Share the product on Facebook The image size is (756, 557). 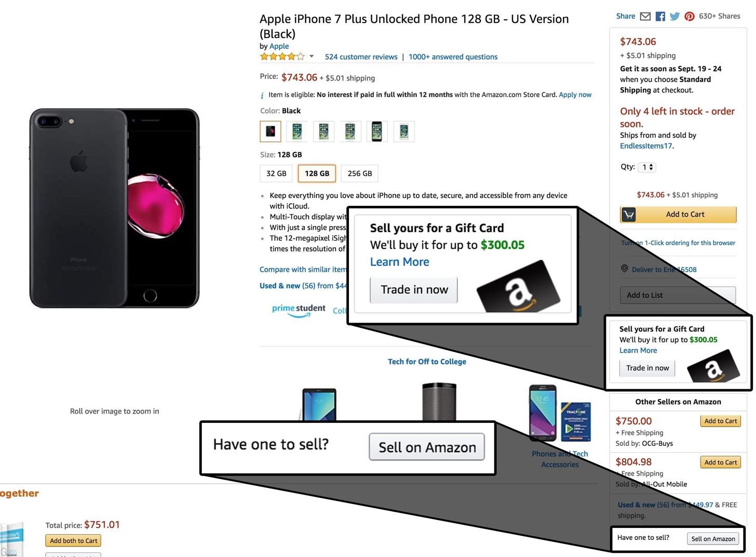(x=660, y=17)
